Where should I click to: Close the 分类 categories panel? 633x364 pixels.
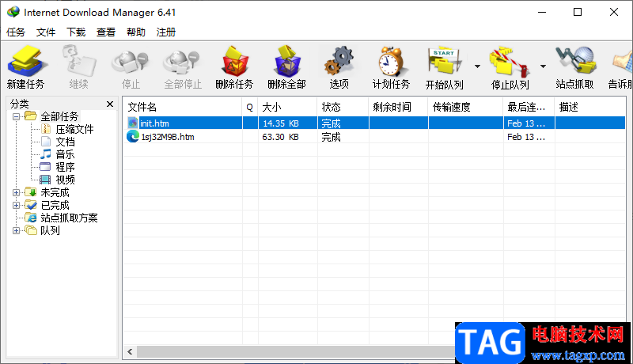coord(110,104)
